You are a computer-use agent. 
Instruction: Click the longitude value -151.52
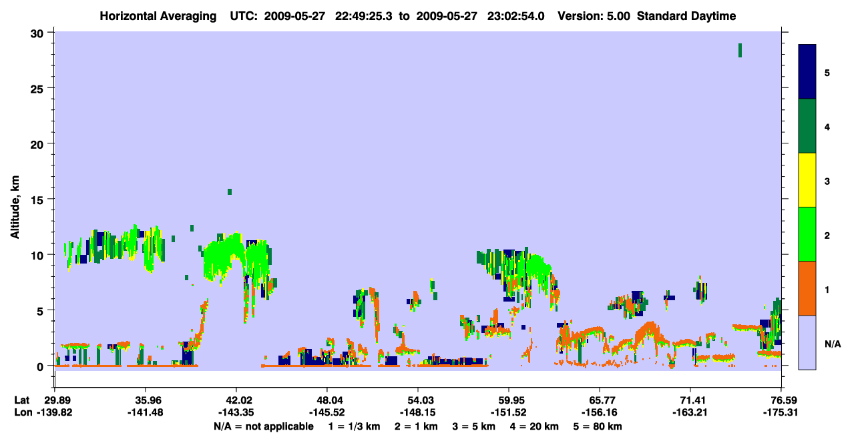click(509, 412)
